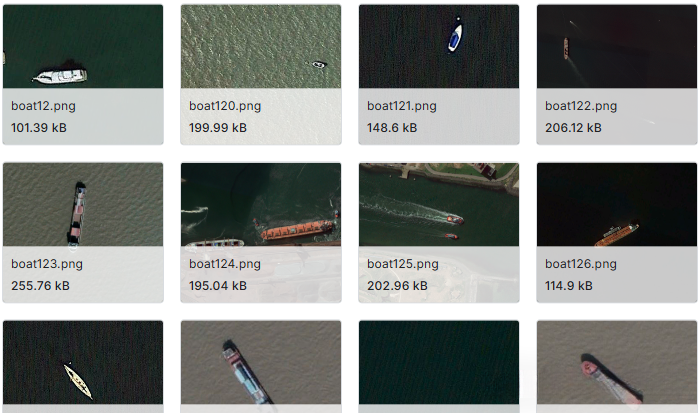Click the boat126.png file name label
The height and width of the screenshot is (413, 699).
(581, 264)
